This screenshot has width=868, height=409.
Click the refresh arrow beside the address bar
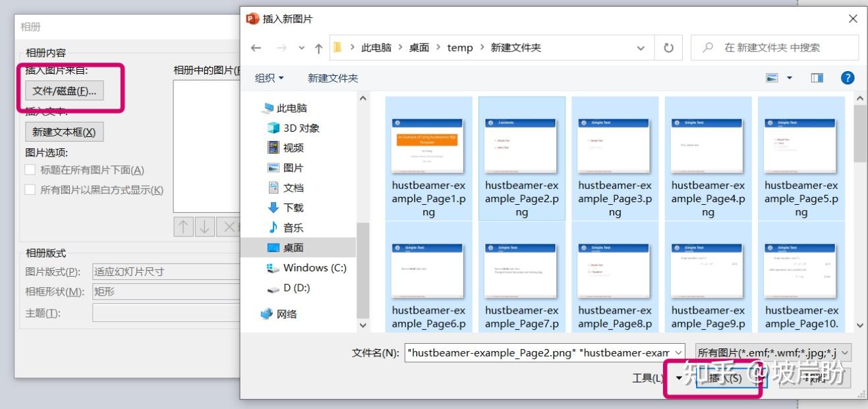pyautogui.click(x=667, y=47)
